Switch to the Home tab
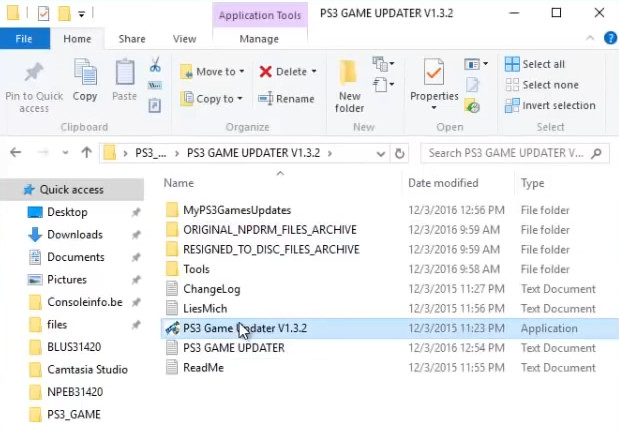The height and width of the screenshot is (432, 619). pos(77,39)
